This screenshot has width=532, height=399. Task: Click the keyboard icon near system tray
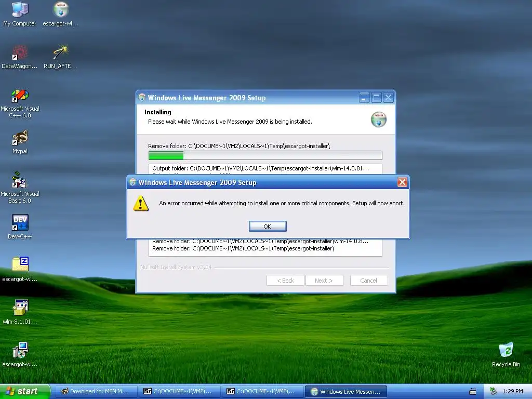tap(473, 392)
